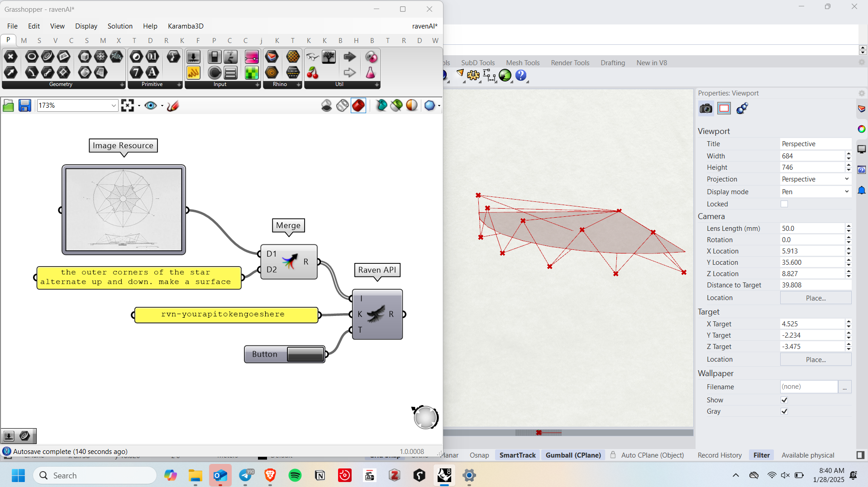
Task: Select the Vector parameter icon in Geometry
Action: [11, 72]
